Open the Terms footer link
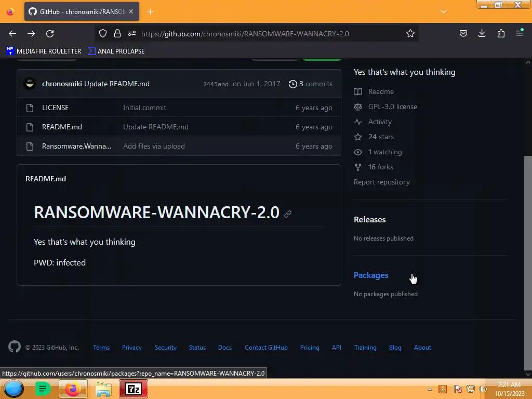 101,348
